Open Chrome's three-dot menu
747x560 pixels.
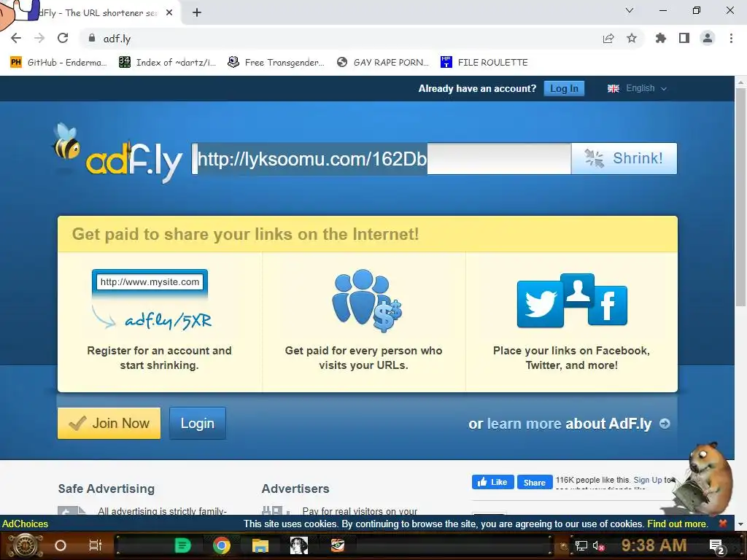tap(731, 38)
